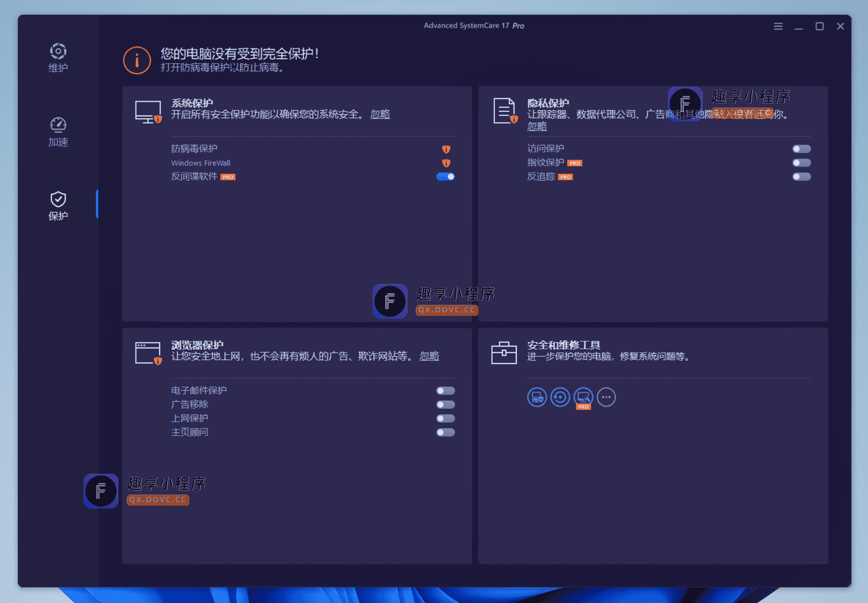This screenshot has height=603, width=868.
Task: Click the 您的电脑没有受到完全保护 warning headline
Action: tap(240, 54)
